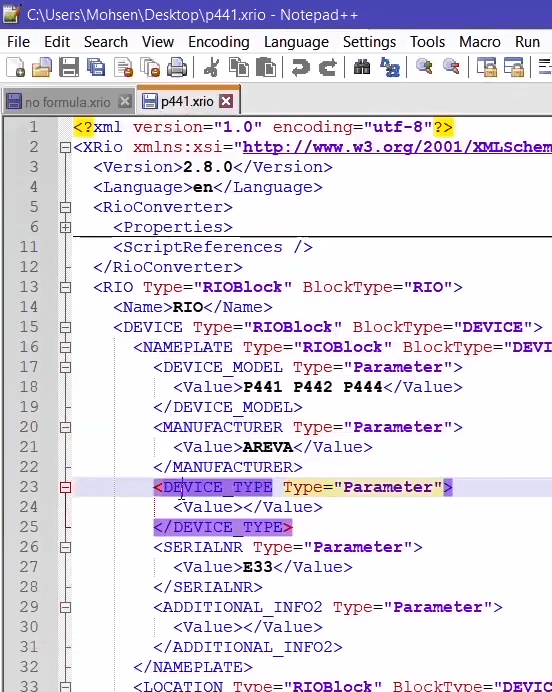Viewport: 552px width, 692px height.
Task: Open Find with the binoculars icon
Action: click(362, 68)
